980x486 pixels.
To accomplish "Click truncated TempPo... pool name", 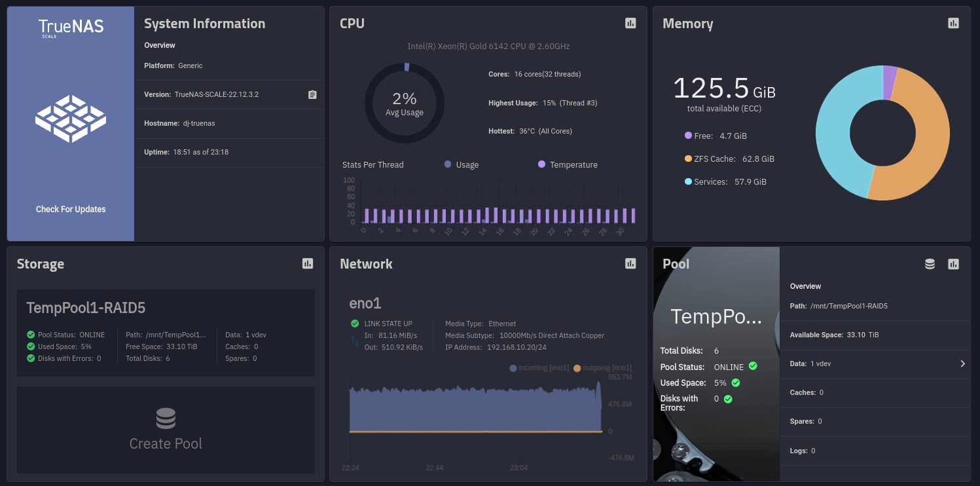I will (716, 317).
